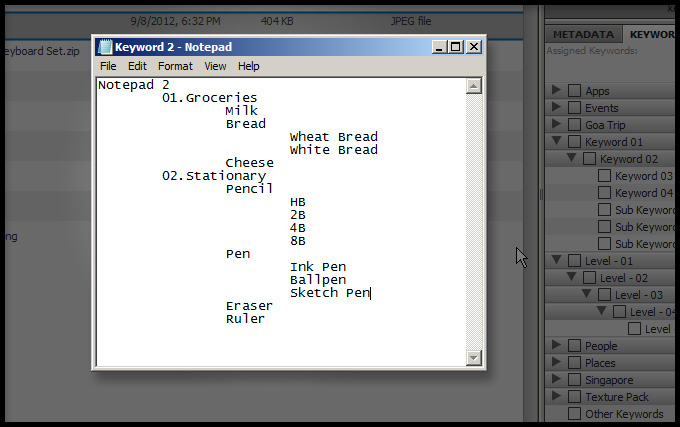Open the Format menu in Notepad
680x427 pixels.
[175, 66]
